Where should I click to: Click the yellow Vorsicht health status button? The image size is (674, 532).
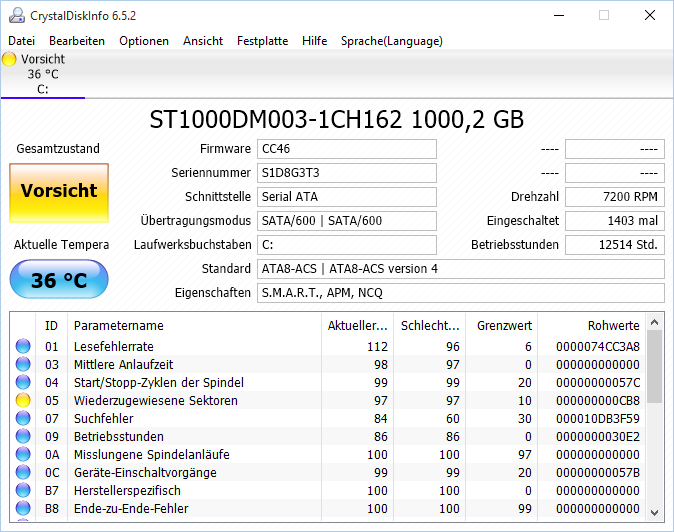point(59,193)
